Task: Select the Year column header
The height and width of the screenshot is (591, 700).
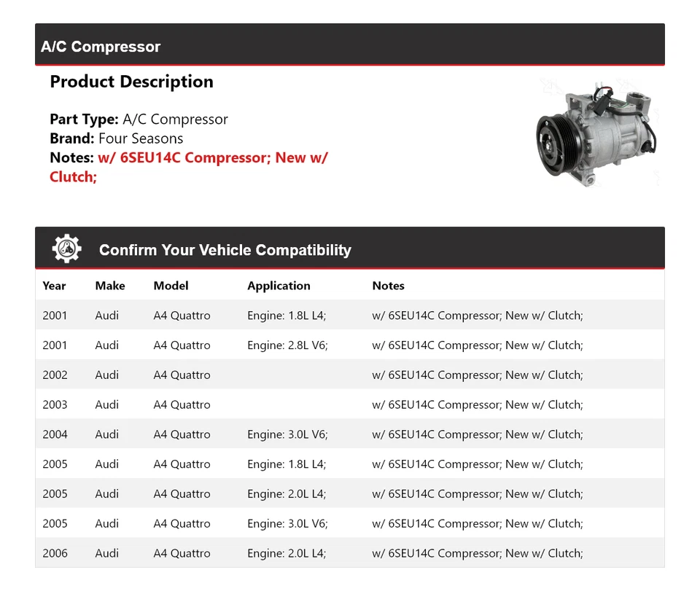Action: click(54, 286)
